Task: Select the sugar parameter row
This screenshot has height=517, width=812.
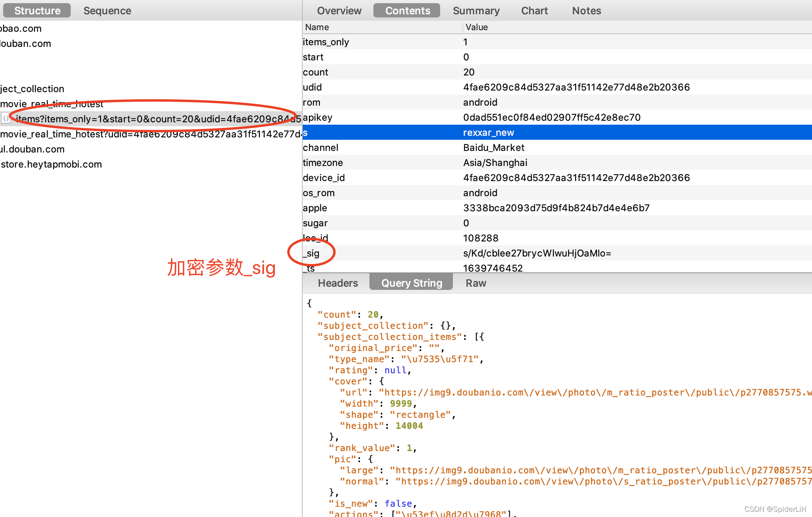Action: point(557,223)
